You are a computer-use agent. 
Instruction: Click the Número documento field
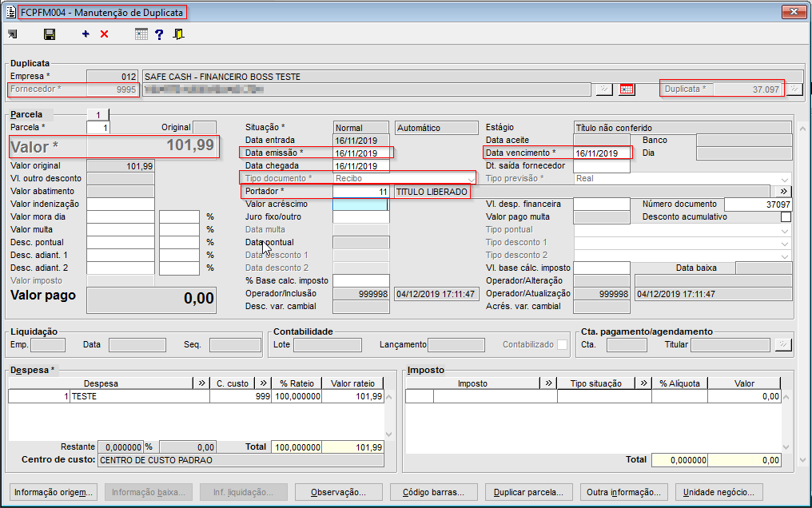point(758,204)
